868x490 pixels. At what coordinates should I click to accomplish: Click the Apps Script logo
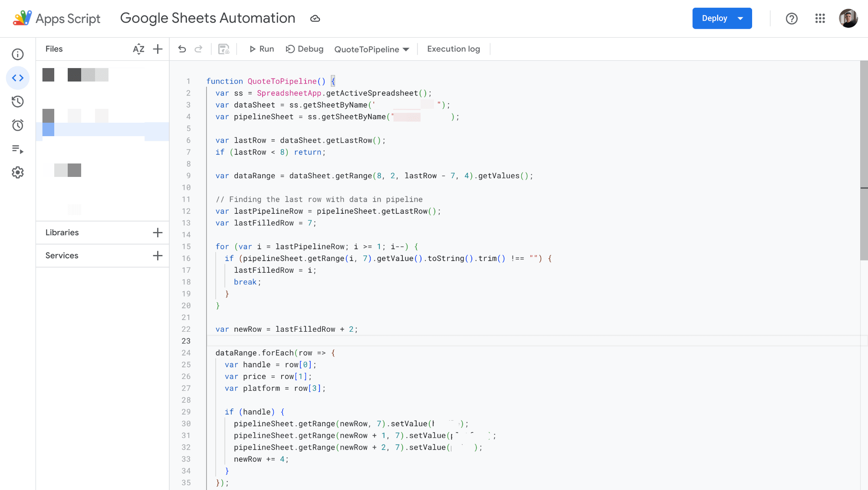[x=56, y=18]
